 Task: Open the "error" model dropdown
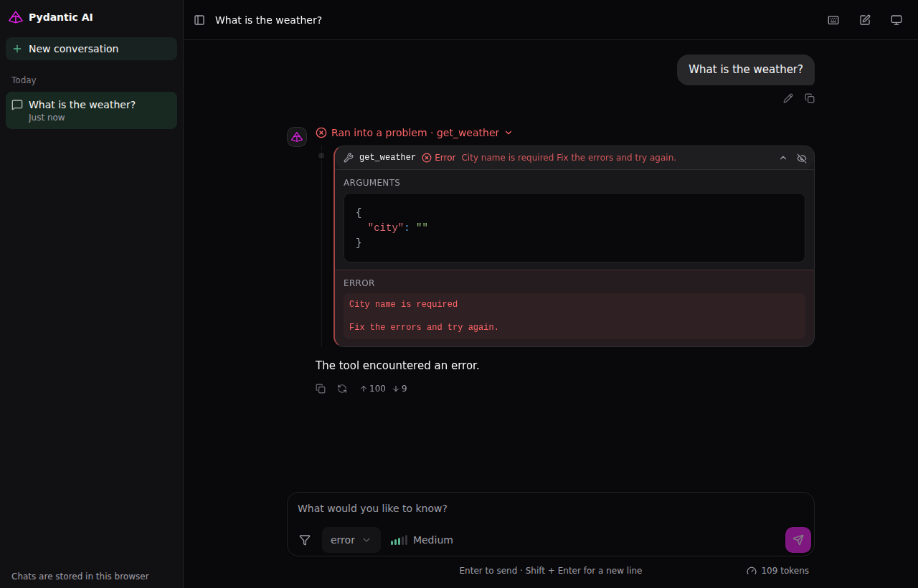coord(351,540)
